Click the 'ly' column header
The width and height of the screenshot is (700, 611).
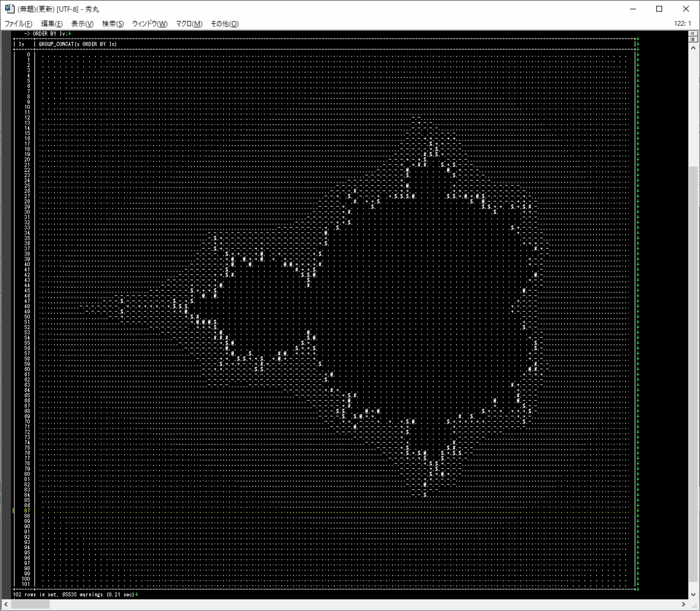[x=22, y=44]
